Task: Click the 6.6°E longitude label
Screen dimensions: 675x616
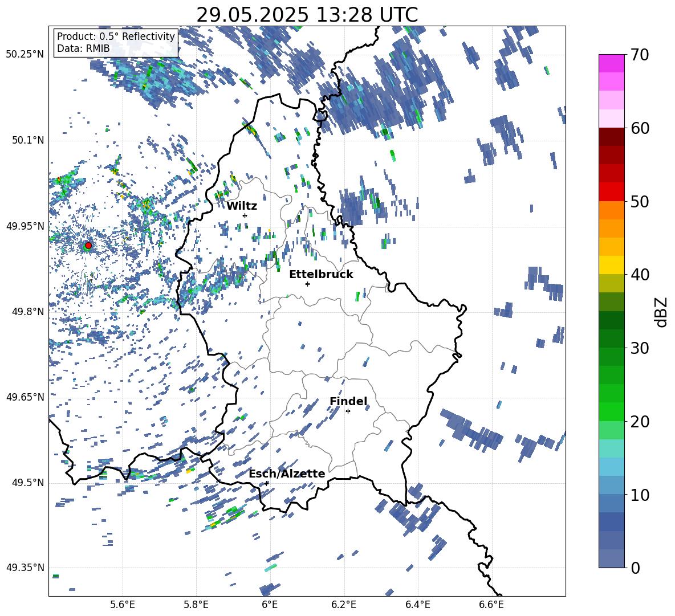Action: pyautogui.click(x=491, y=605)
